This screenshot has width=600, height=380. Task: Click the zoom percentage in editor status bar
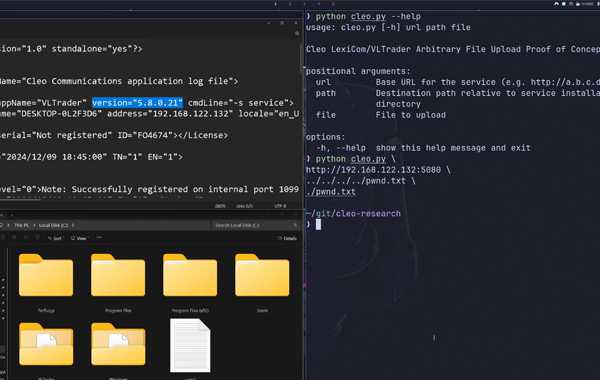tap(220, 206)
